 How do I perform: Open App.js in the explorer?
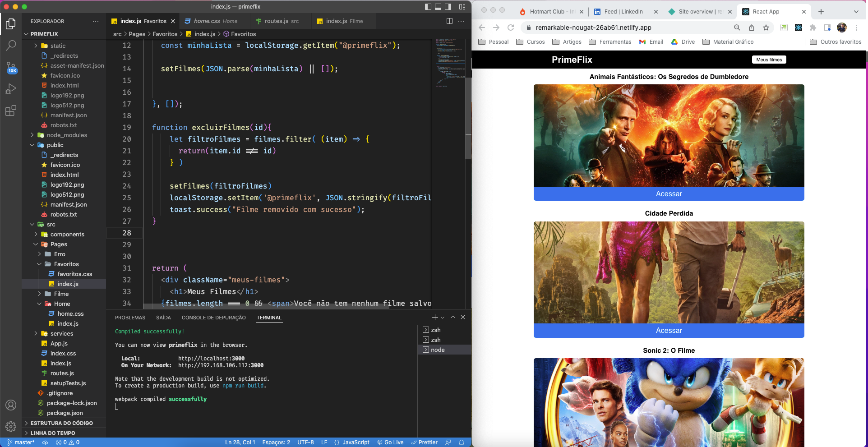point(64,343)
